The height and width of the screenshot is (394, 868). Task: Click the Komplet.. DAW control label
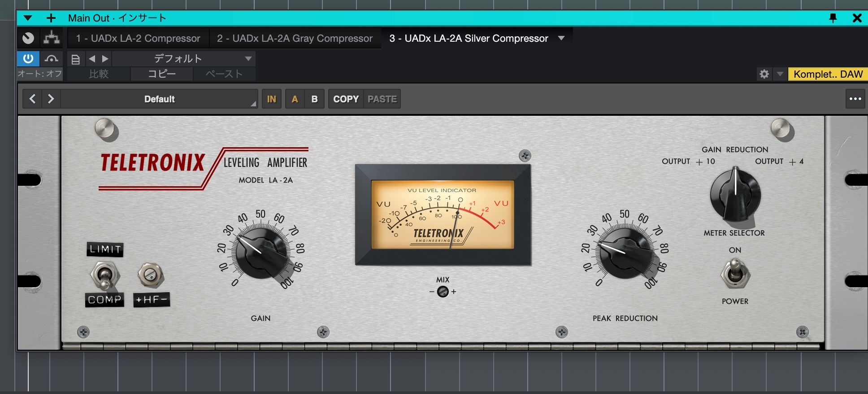(x=828, y=74)
